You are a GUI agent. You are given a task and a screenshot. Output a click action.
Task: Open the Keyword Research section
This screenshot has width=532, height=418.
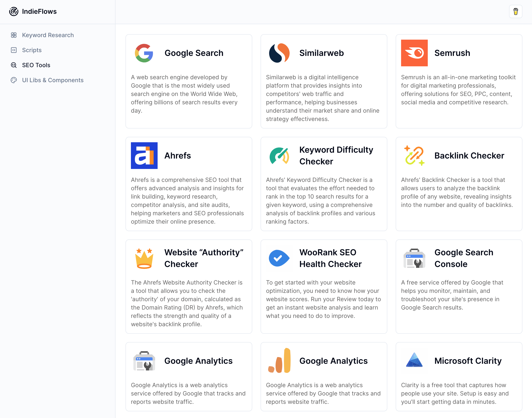tap(48, 35)
